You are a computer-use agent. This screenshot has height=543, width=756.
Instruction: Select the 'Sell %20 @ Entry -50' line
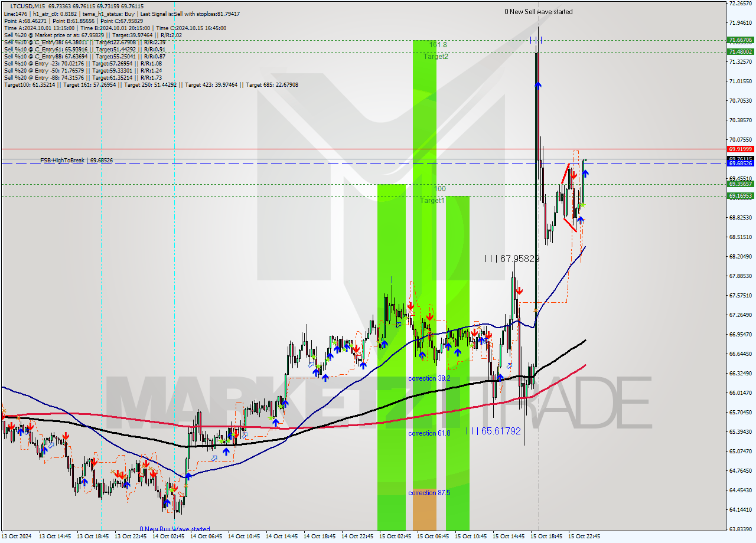(x=83, y=70)
